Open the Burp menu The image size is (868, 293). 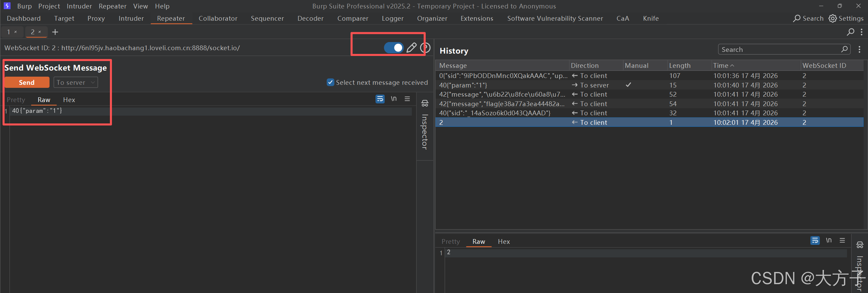tap(24, 6)
